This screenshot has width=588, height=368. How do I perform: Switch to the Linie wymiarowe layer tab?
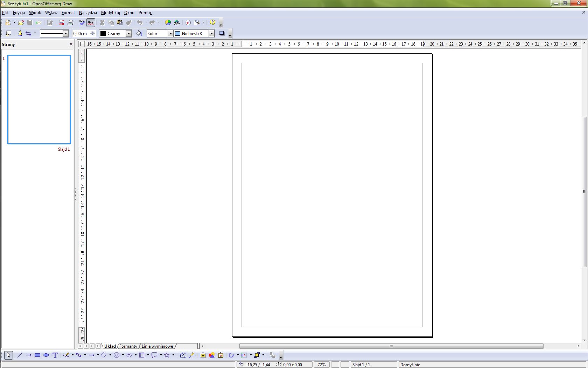point(157,346)
